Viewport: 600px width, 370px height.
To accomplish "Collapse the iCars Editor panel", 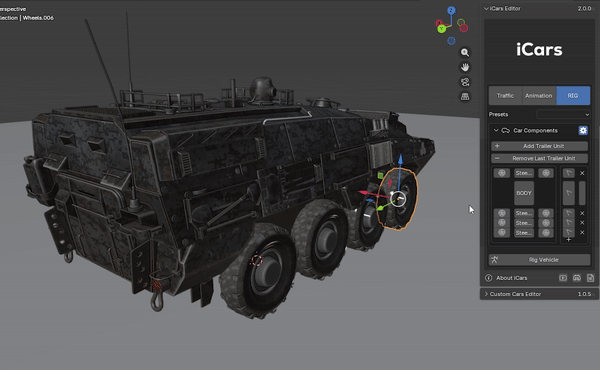I will [x=486, y=8].
